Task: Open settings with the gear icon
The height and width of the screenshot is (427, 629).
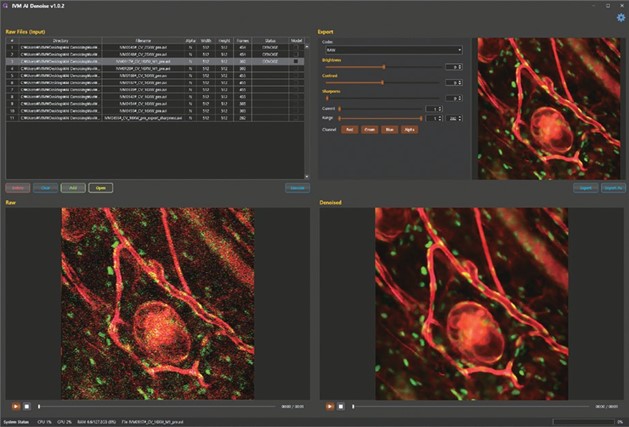Action: point(620,17)
